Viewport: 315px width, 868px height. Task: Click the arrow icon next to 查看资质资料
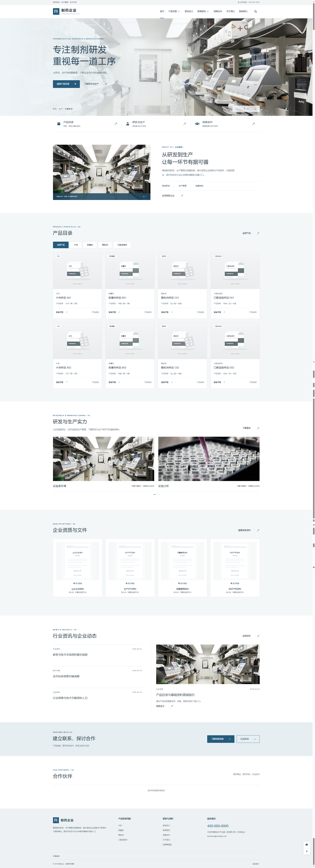pos(258,530)
